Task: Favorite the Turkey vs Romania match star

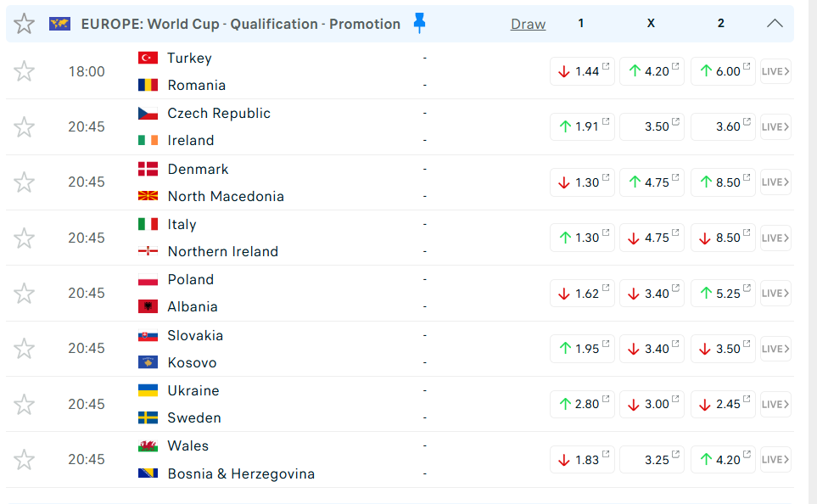Action: pyautogui.click(x=24, y=71)
